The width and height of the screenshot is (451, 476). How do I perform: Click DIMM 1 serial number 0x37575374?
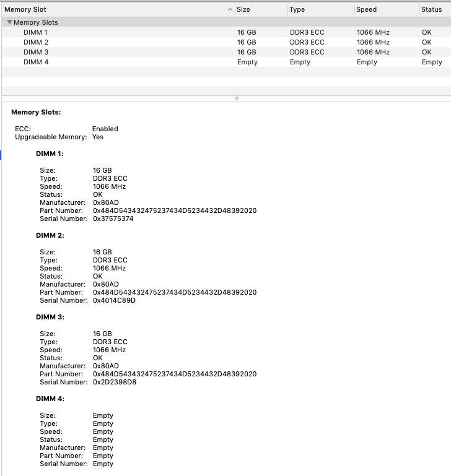[x=113, y=219]
